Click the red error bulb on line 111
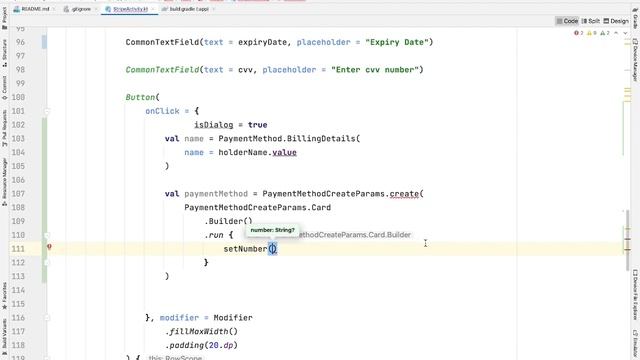This screenshot has width=640, height=360. tap(49, 247)
